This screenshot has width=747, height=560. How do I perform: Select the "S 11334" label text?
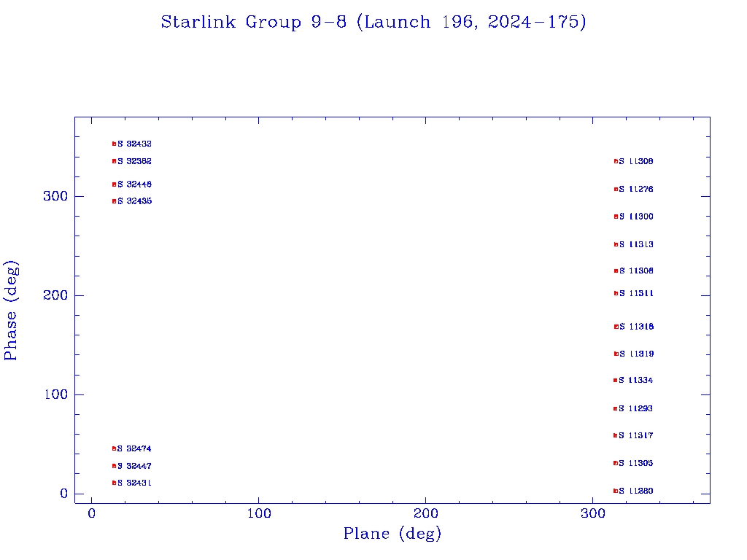tap(635, 381)
